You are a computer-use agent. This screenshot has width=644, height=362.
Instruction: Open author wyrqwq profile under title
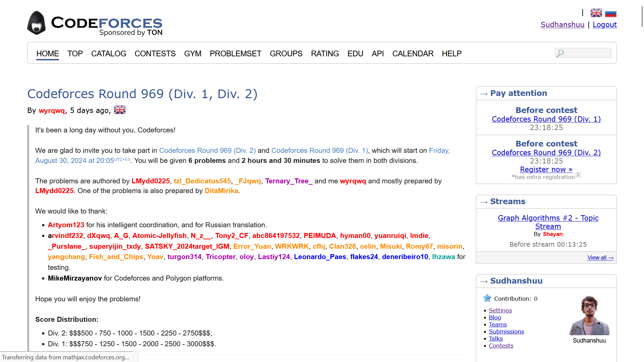click(x=52, y=111)
